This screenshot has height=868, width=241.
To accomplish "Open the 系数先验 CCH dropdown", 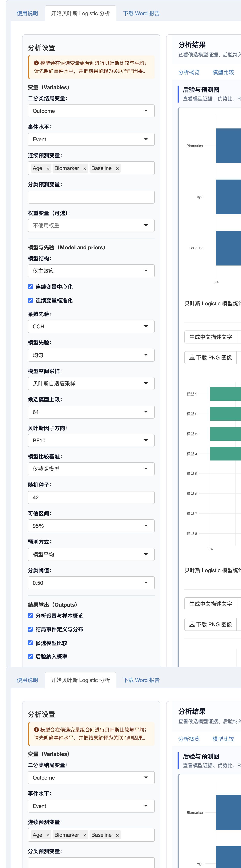I will point(91,327).
